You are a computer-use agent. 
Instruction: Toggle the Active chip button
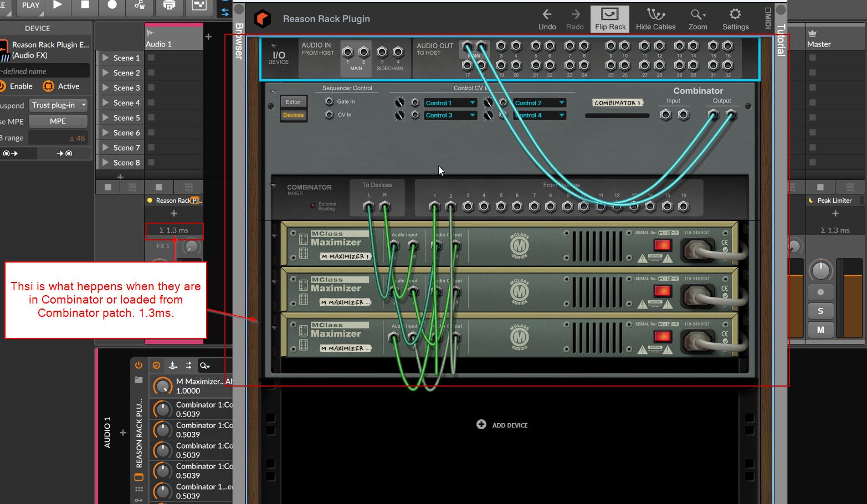[x=49, y=86]
